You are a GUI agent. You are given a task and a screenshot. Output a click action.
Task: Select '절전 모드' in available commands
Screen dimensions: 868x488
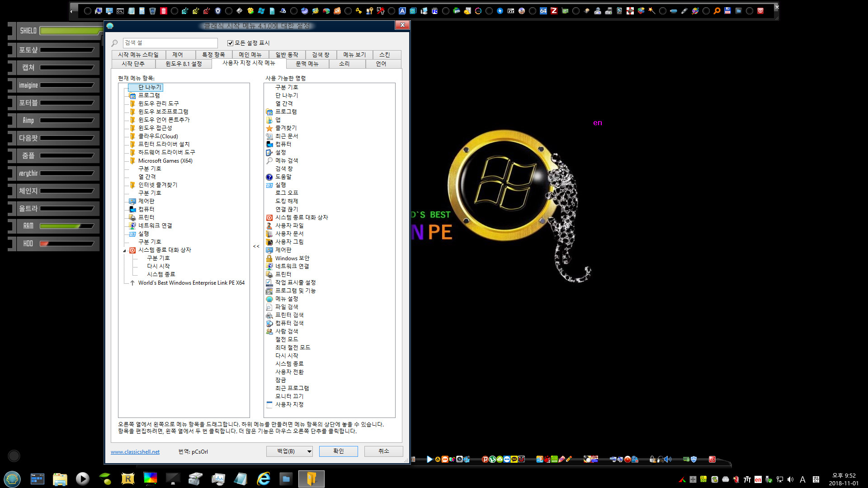click(x=287, y=340)
